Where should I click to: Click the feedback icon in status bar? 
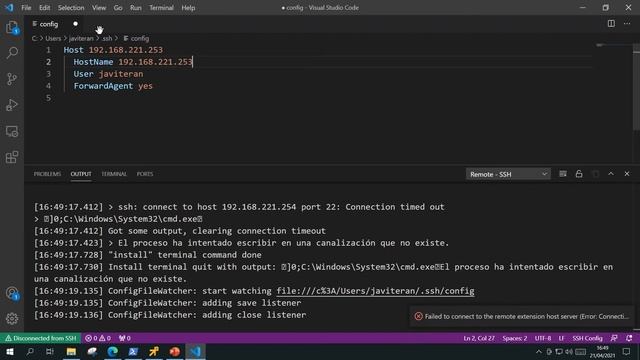(x=614, y=338)
